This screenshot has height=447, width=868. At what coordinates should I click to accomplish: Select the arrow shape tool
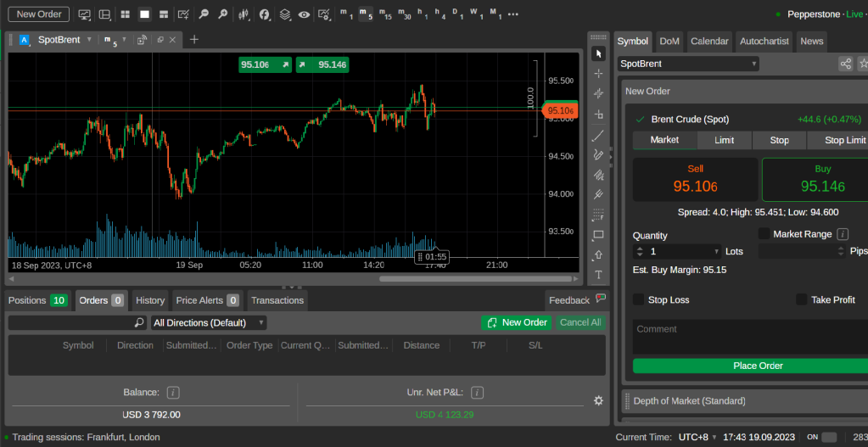[x=598, y=254]
